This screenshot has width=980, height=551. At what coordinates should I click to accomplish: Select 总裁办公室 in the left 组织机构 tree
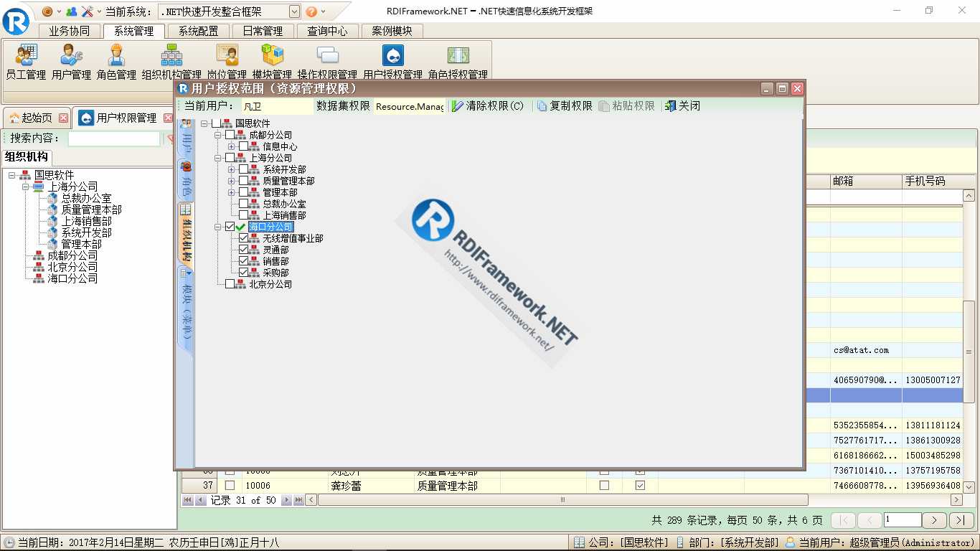click(85, 198)
